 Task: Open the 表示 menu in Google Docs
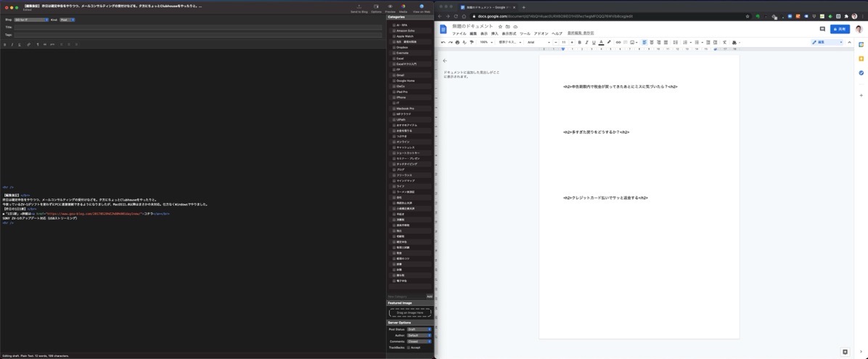coord(484,33)
